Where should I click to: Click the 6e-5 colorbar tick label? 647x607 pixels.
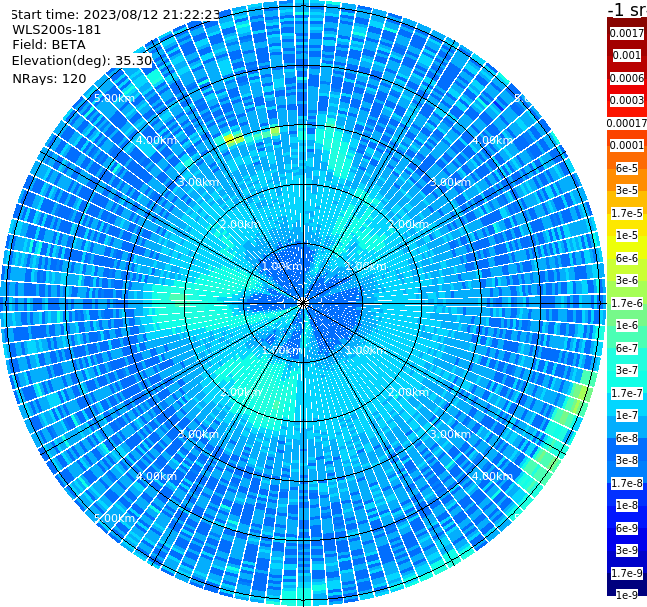click(x=627, y=168)
